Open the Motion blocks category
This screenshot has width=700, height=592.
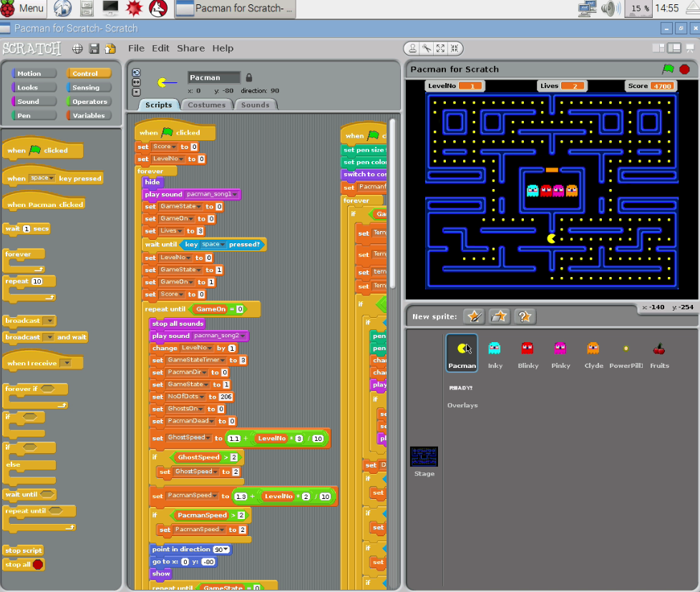pos(34,74)
